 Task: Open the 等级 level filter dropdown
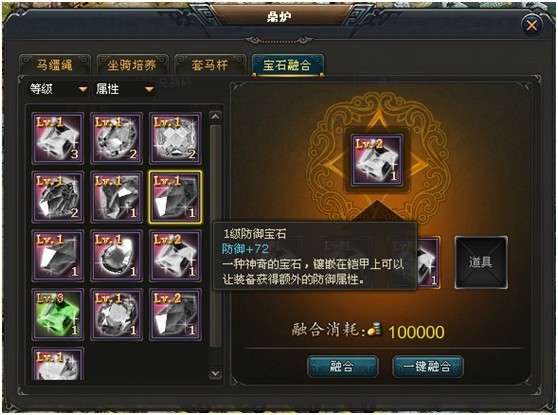click(x=58, y=89)
